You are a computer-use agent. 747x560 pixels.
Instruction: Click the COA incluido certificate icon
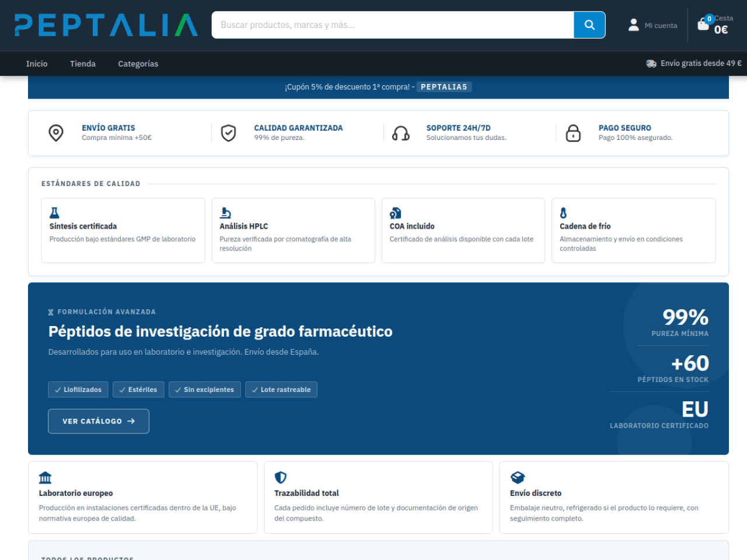395,213
